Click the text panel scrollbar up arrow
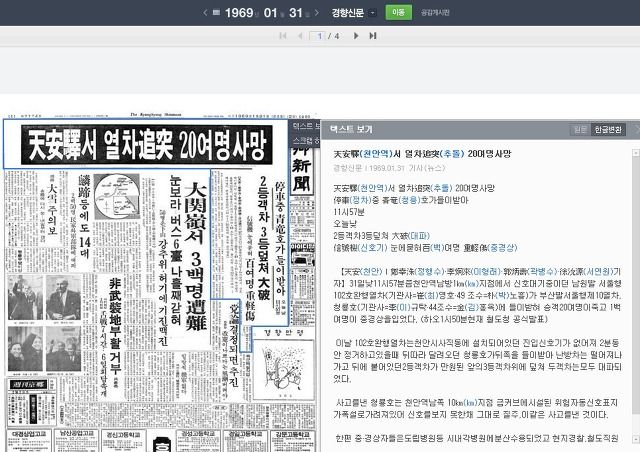 pos(636,153)
